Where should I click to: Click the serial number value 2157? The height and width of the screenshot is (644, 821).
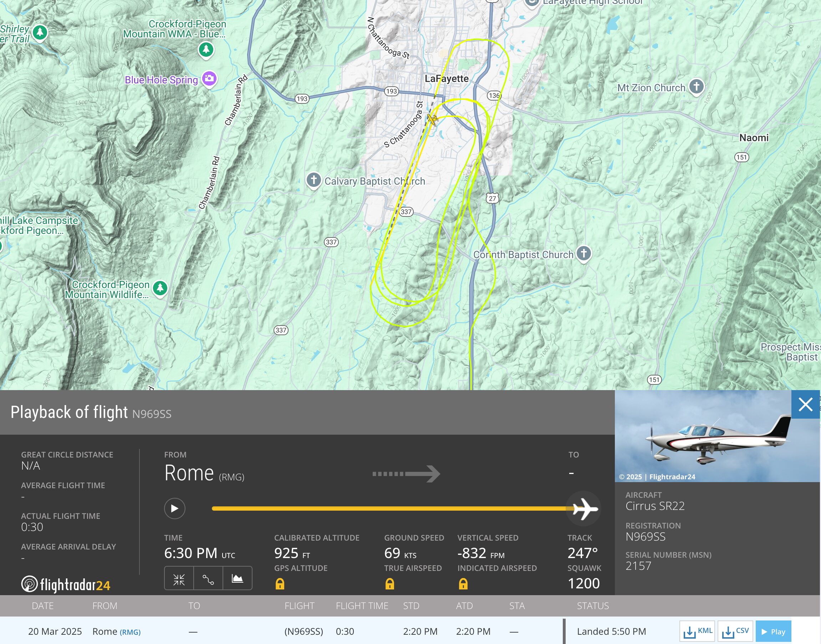click(638, 566)
